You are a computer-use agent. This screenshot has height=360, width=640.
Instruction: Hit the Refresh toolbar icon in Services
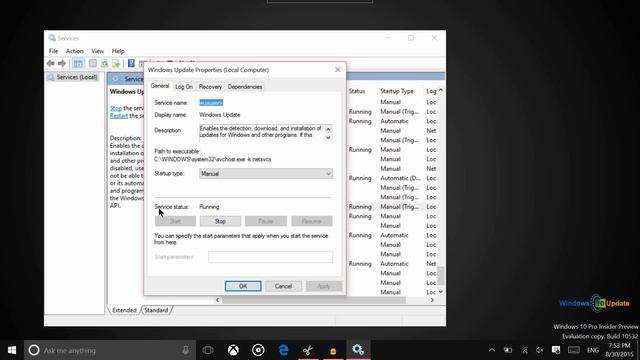point(104,63)
